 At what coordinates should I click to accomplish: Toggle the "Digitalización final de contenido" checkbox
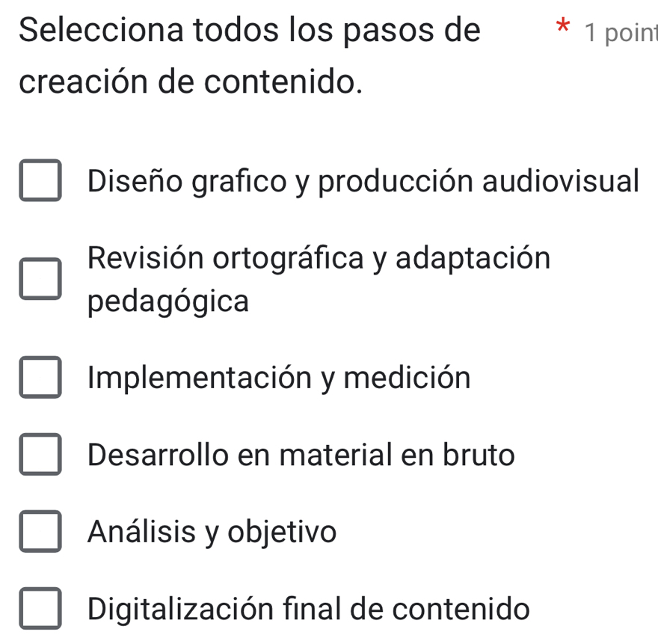coord(40,609)
